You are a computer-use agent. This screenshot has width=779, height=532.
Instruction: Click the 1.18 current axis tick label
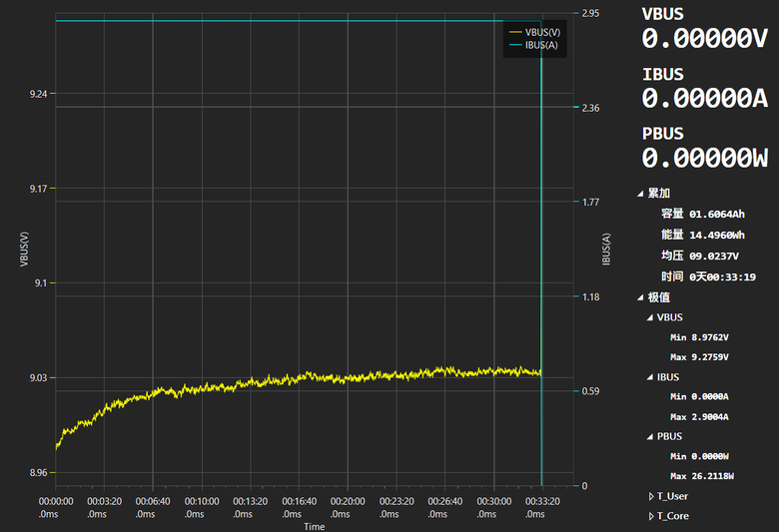[x=590, y=297]
